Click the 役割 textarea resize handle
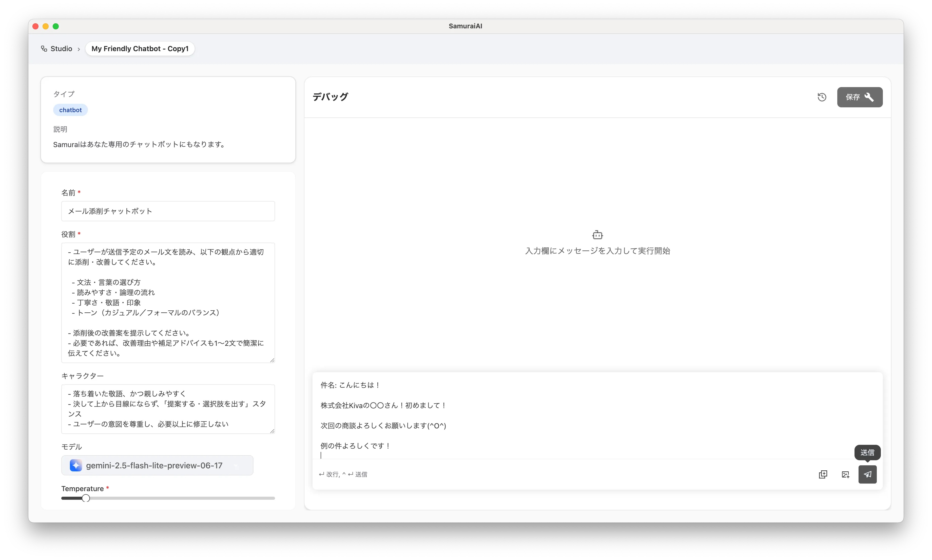 pyautogui.click(x=272, y=360)
